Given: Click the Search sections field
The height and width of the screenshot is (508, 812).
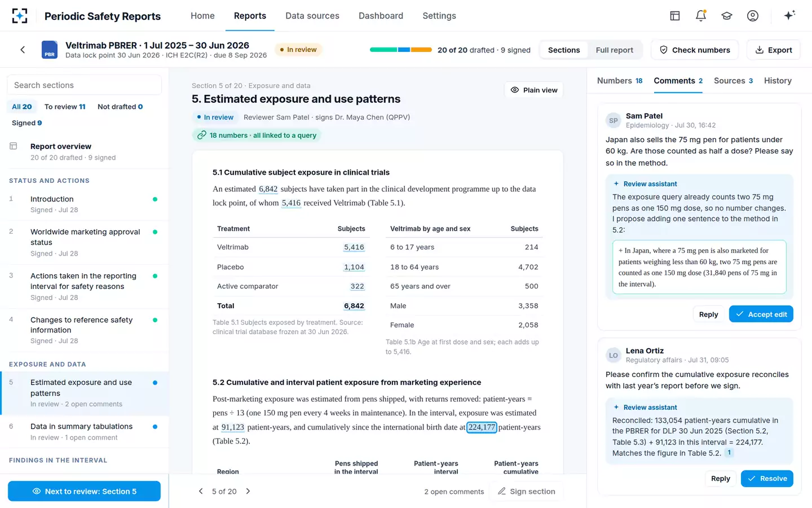Looking at the screenshot, I should 85,85.
